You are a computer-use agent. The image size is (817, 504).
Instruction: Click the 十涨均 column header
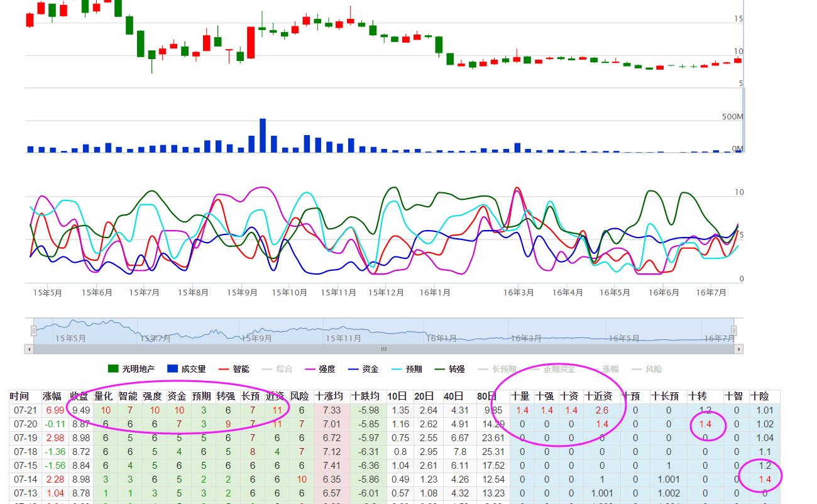tap(329, 396)
